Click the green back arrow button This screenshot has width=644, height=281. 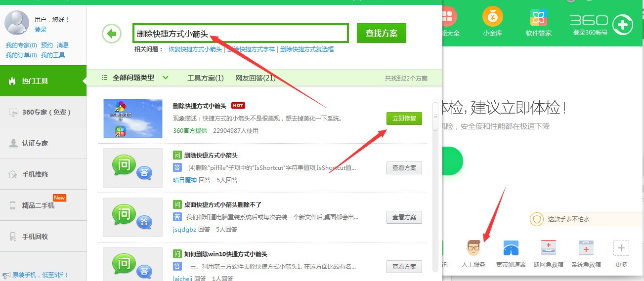tap(112, 34)
